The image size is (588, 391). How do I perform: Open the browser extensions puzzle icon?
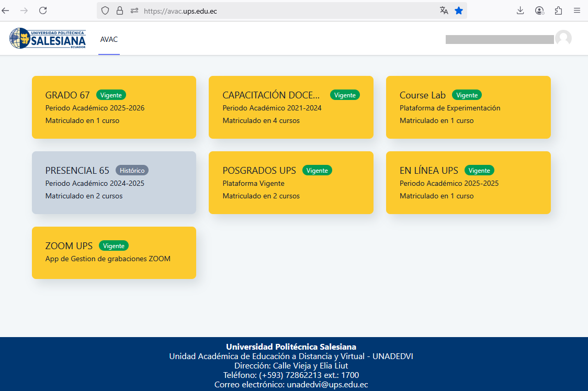point(558,10)
